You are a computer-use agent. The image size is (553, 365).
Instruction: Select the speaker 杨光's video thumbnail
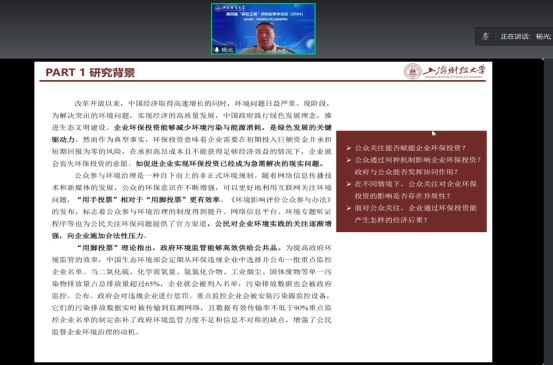pyautogui.click(x=263, y=29)
